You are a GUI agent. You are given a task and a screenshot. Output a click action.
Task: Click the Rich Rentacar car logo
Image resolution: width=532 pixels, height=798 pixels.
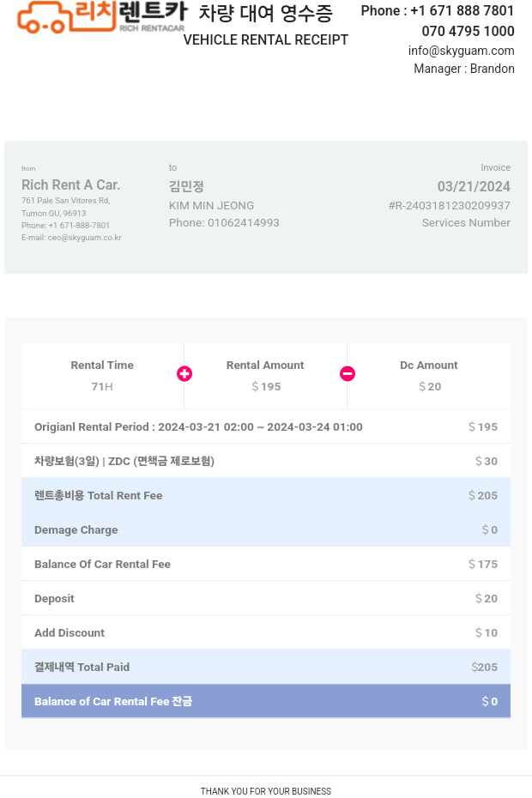tap(102, 17)
